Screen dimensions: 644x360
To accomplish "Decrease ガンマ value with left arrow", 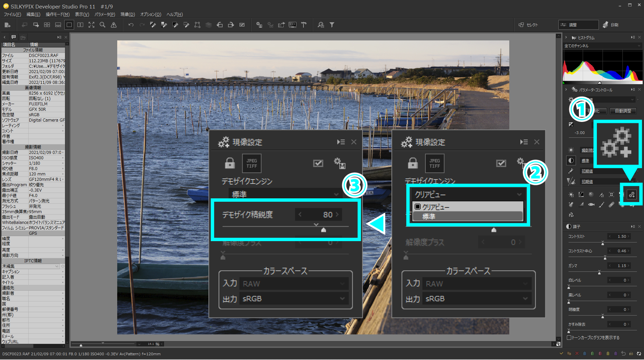I will point(610,266).
